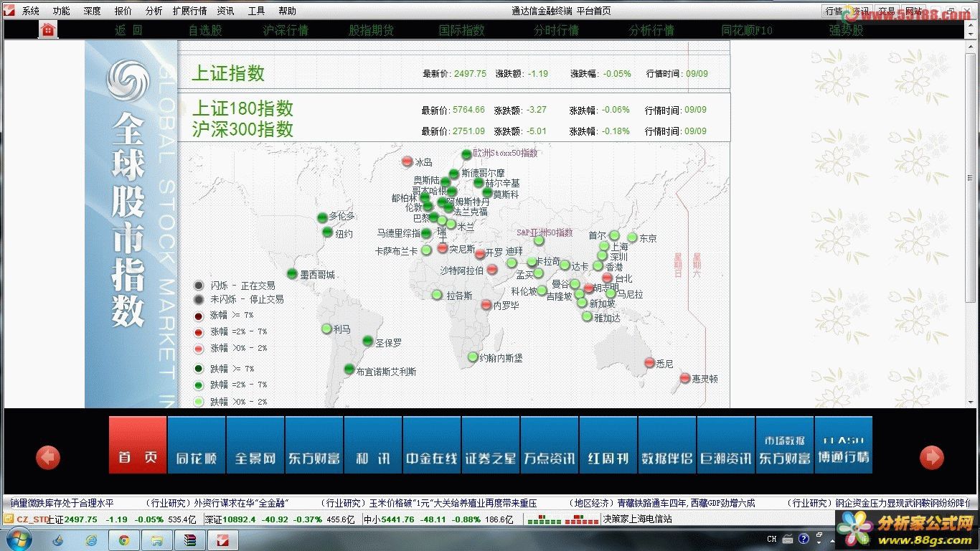
Task: Click the left red arrow to scroll tiles
Action: (x=48, y=457)
